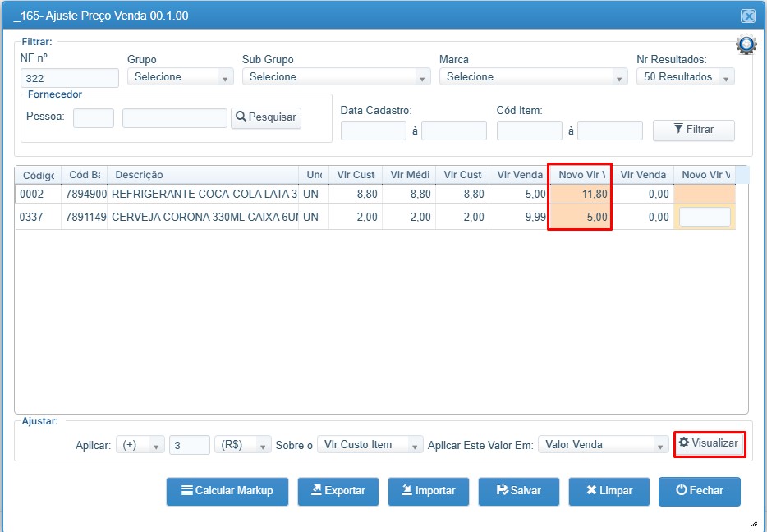Screen dimensions: 767x532
Task: Open the Sub Grupo dropdown
Action: (x=337, y=77)
